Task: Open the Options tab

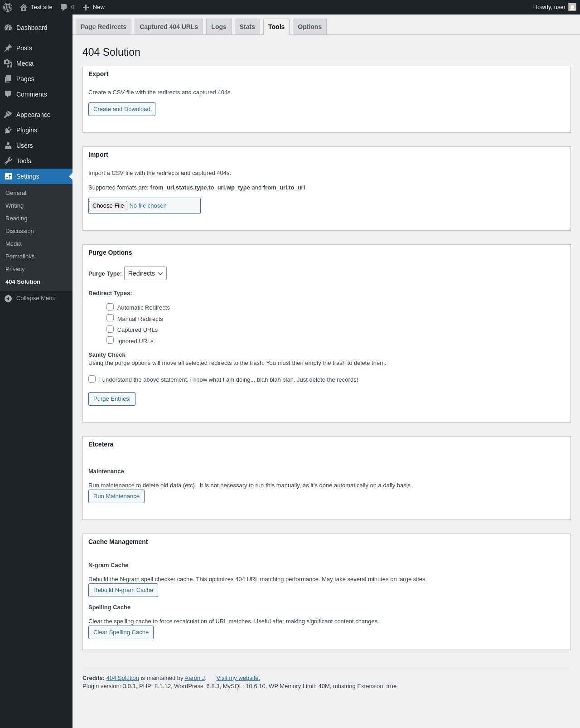Action: click(309, 27)
